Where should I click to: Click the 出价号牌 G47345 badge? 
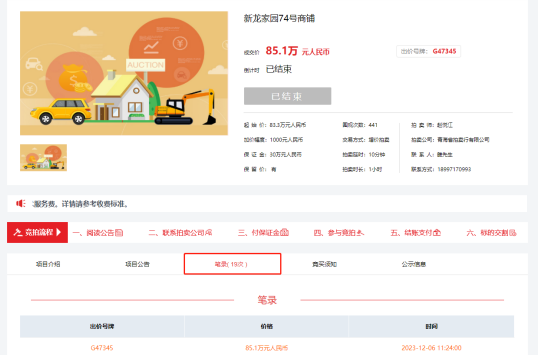[429, 51]
